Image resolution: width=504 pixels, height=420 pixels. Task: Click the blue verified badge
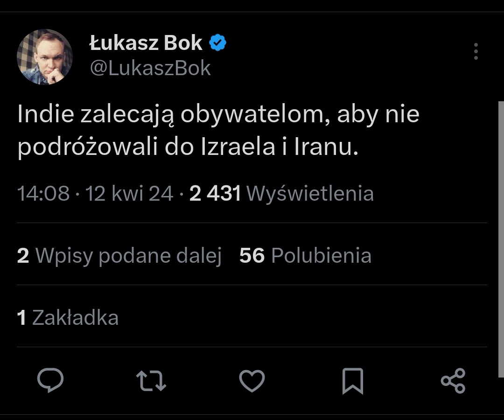tap(217, 43)
